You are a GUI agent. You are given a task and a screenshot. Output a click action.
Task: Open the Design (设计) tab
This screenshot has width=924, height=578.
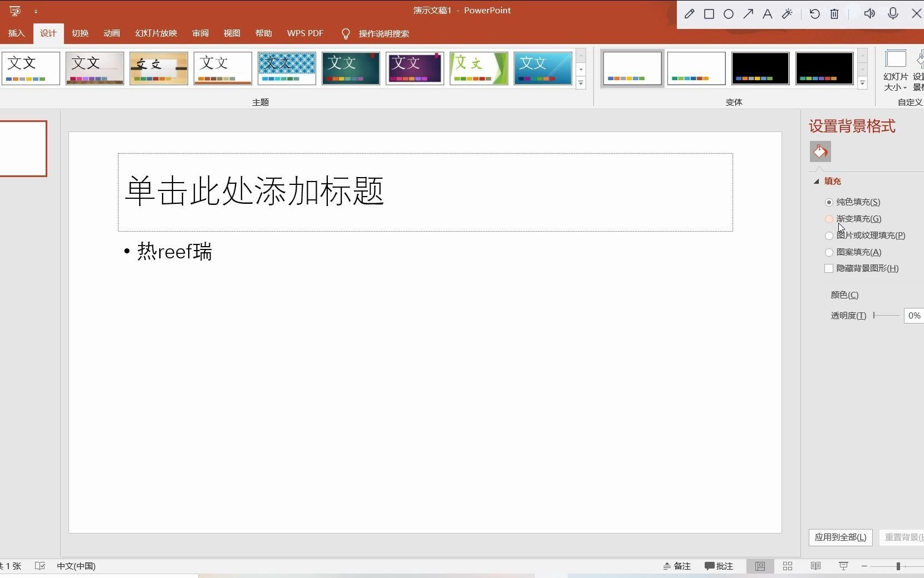48,33
